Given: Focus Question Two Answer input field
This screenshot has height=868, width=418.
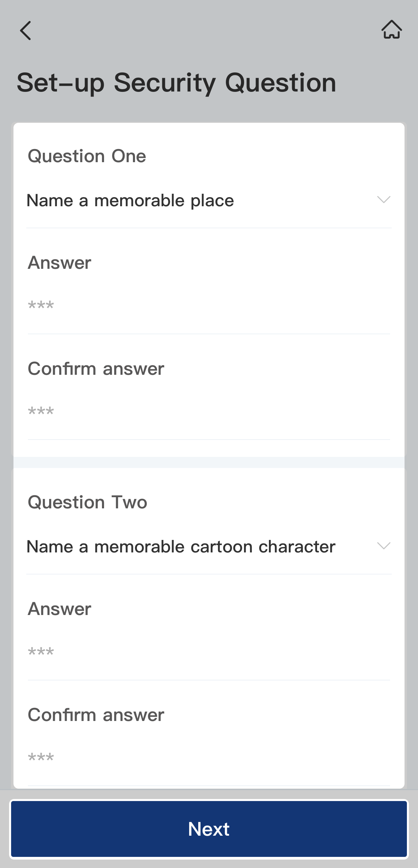Looking at the screenshot, I should click(208, 652).
